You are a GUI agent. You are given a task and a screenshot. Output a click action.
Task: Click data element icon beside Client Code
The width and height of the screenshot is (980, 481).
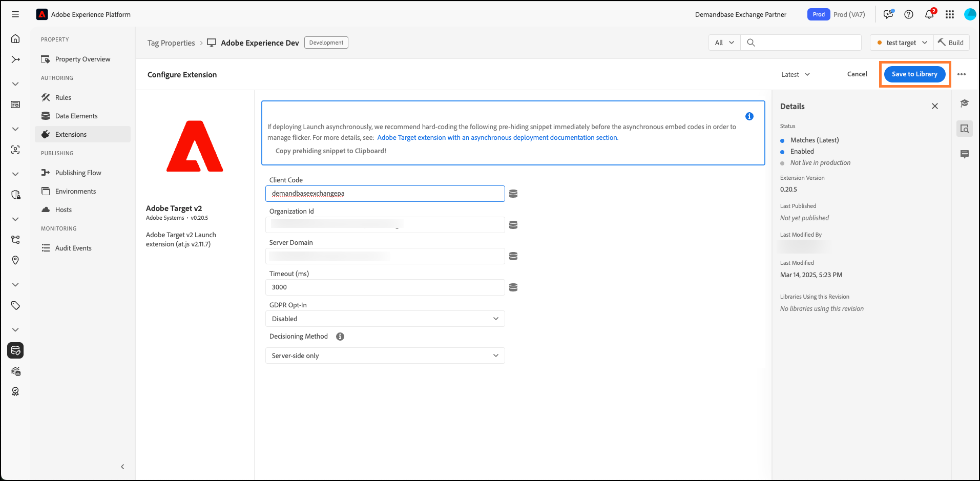(513, 194)
